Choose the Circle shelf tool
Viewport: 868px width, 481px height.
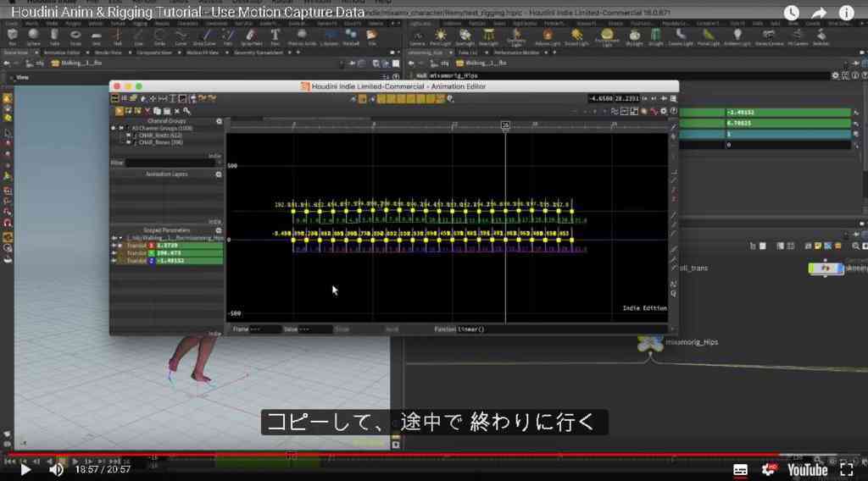click(x=159, y=37)
